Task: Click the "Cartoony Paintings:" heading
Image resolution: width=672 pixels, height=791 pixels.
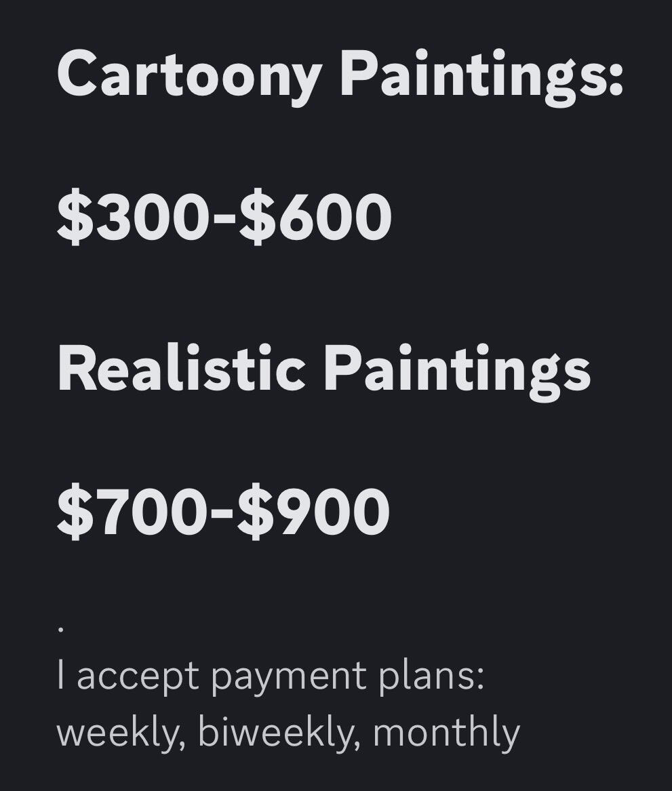Action: point(339,75)
